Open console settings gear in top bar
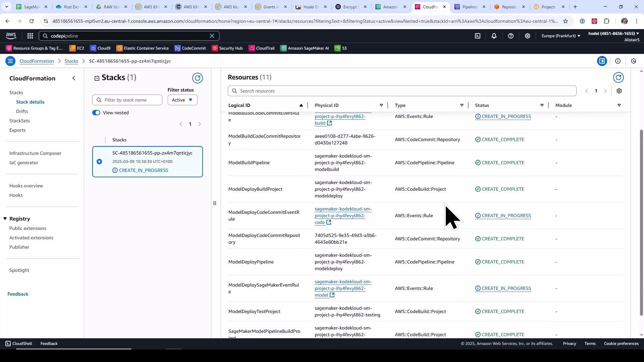This screenshot has width=644, height=362. click(x=528, y=36)
